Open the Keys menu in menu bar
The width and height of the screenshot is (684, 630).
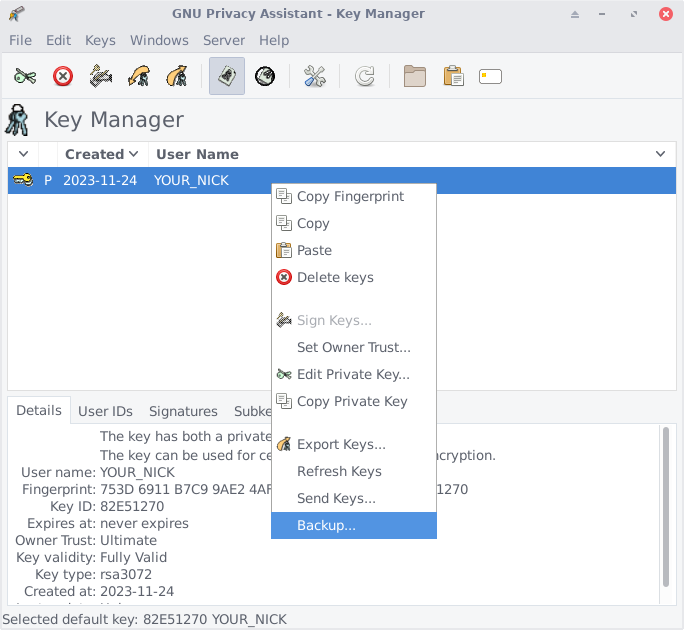click(x=100, y=40)
